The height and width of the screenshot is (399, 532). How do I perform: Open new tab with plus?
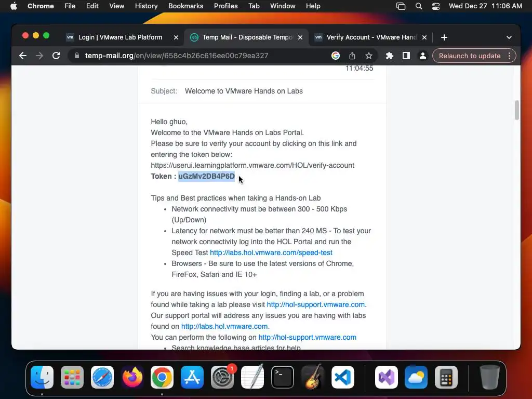click(444, 37)
